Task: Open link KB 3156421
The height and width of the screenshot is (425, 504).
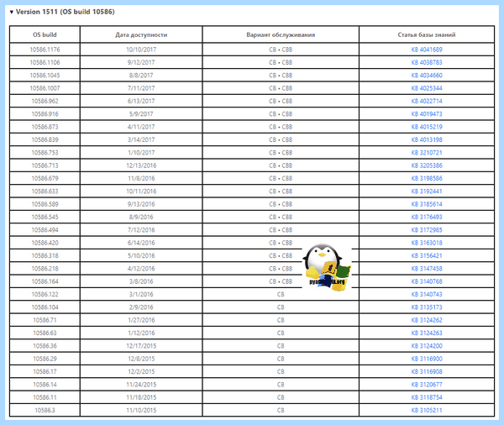Action: click(427, 255)
